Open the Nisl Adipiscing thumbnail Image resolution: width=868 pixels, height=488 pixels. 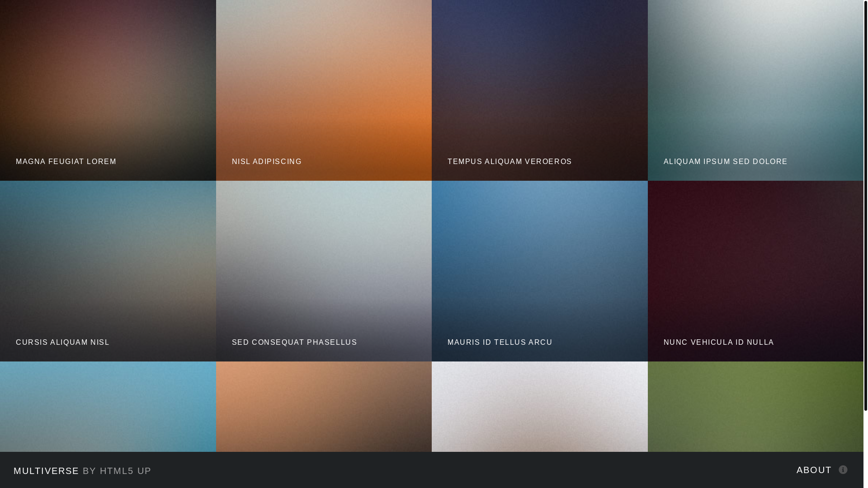[324, 90]
